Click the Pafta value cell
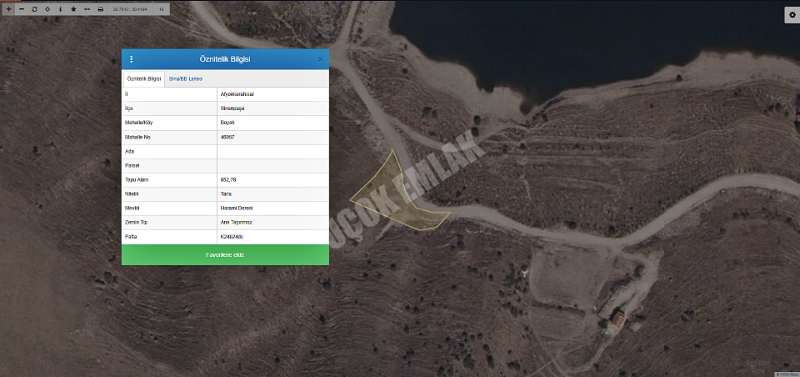Image resolution: width=800 pixels, height=377 pixels. tap(272, 237)
